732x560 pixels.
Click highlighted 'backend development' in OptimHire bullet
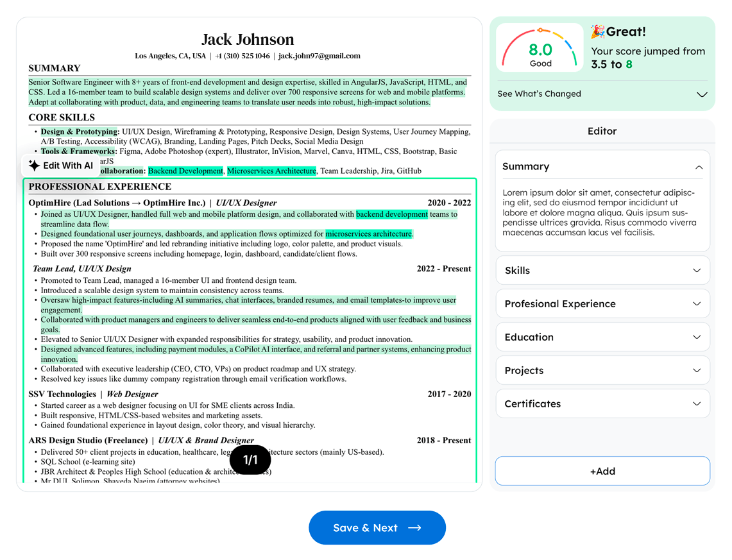(x=392, y=214)
